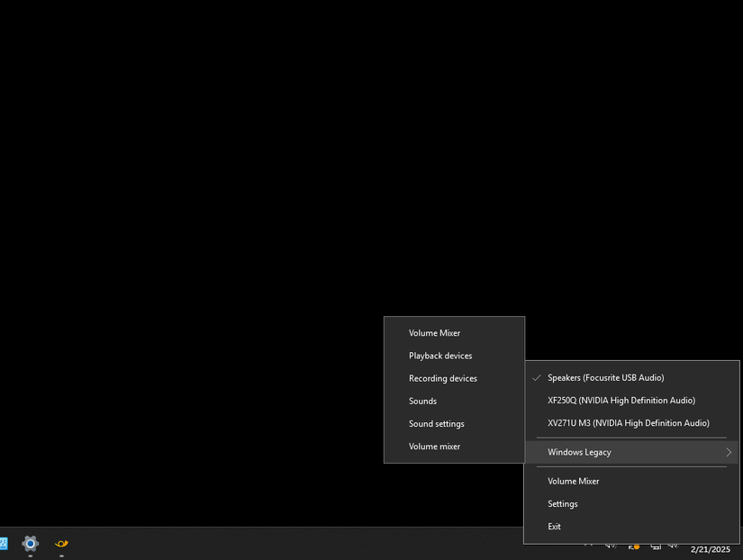Open the Sounds menu entry
Image resolution: width=743 pixels, height=560 pixels.
pyautogui.click(x=422, y=401)
